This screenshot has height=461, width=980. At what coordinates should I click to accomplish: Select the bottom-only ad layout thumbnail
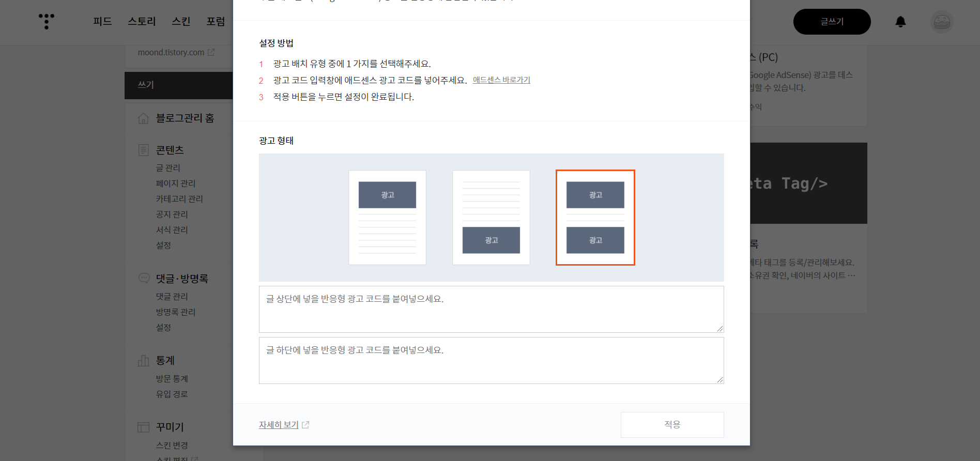point(491,218)
